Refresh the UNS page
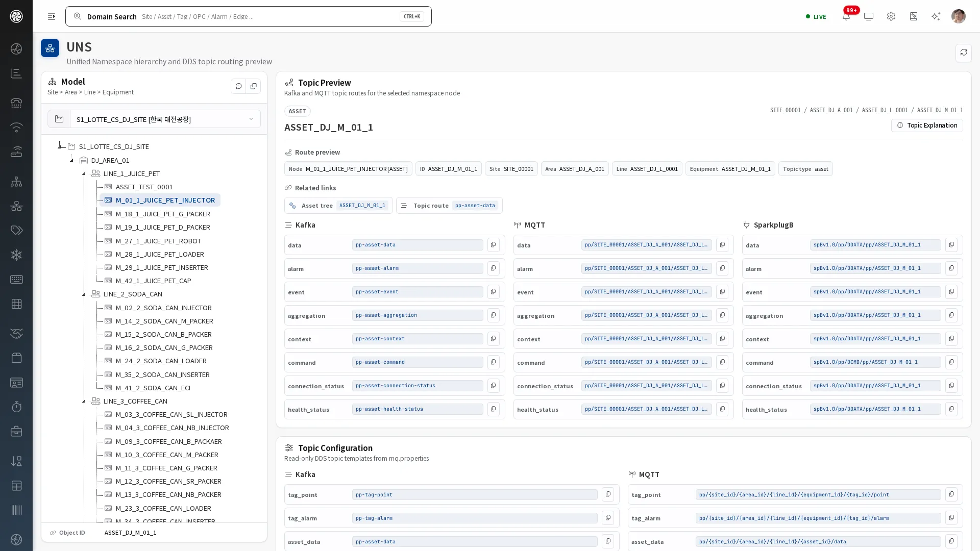980x551 pixels. pyautogui.click(x=964, y=53)
